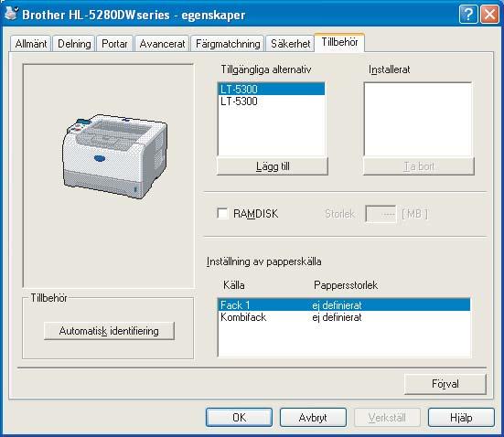
Task: Confirm with the OK button
Action: click(x=239, y=418)
